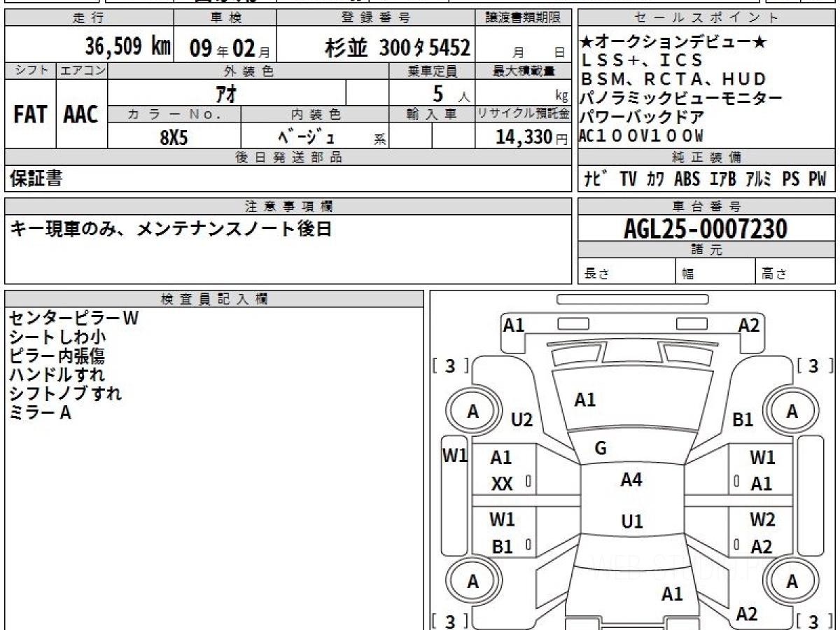Click the 注意事項欄 header

288,206
